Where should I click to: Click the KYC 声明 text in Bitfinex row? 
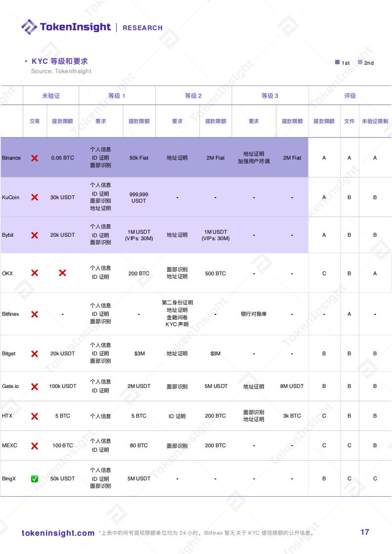click(x=177, y=324)
